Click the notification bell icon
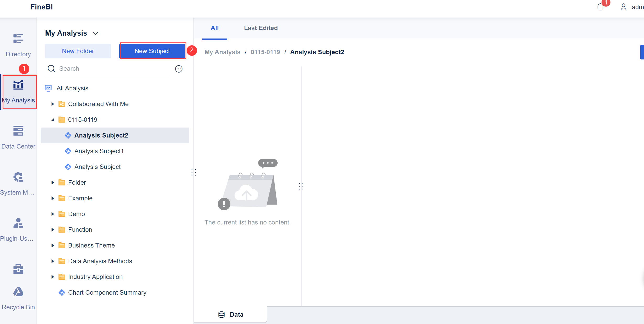Screen dimensions: 644x324 pos(600,7)
